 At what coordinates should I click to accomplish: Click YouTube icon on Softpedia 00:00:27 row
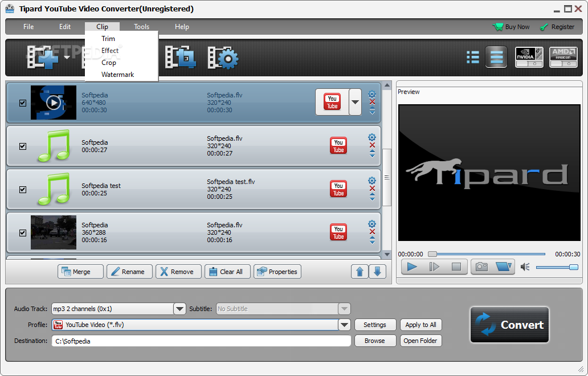[x=338, y=146]
